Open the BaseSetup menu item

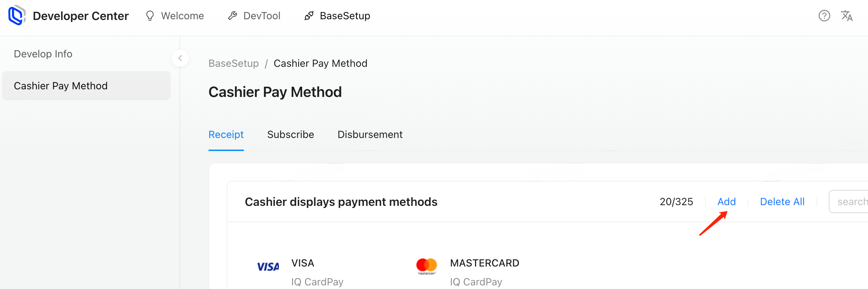click(x=345, y=16)
